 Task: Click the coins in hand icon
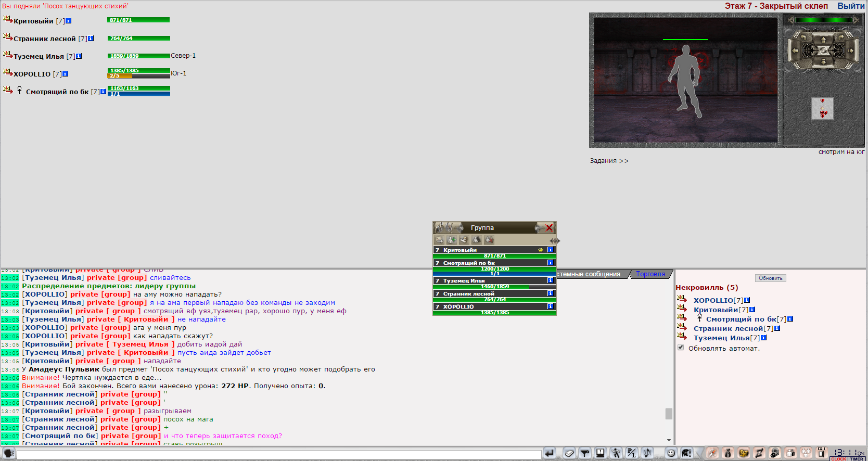point(775,453)
